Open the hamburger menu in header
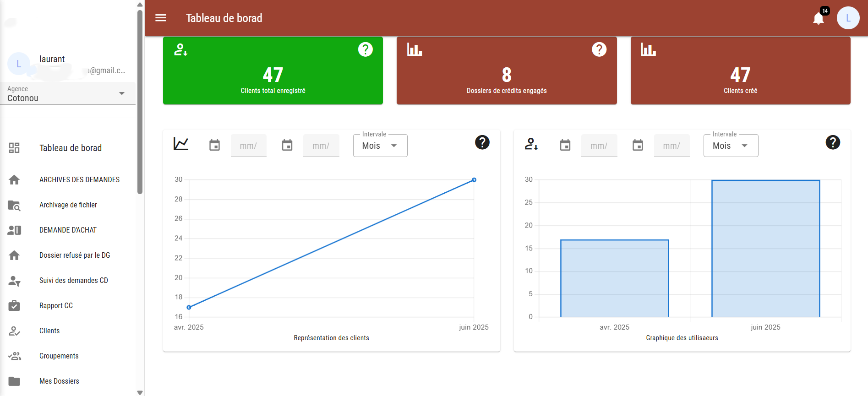 point(161,18)
